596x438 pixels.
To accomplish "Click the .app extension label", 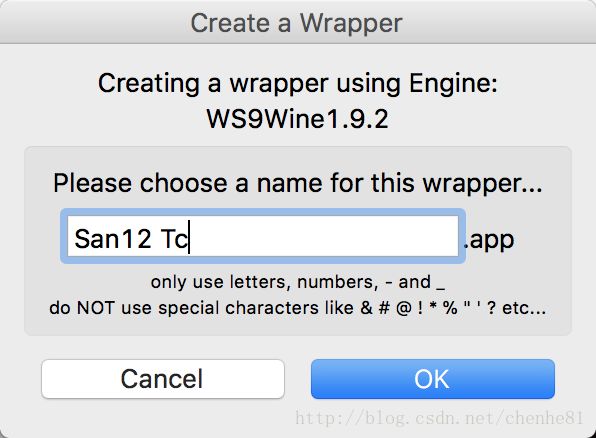I will (489, 240).
